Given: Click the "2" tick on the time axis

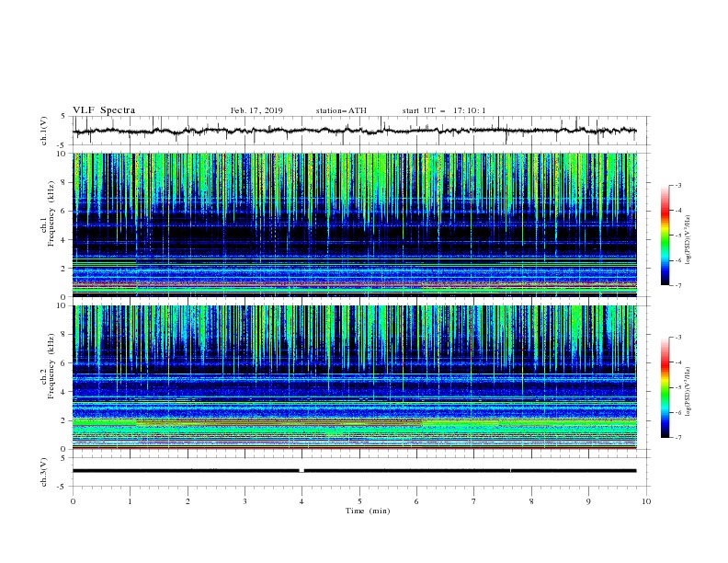Looking at the screenshot, I should click(x=188, y=501).
